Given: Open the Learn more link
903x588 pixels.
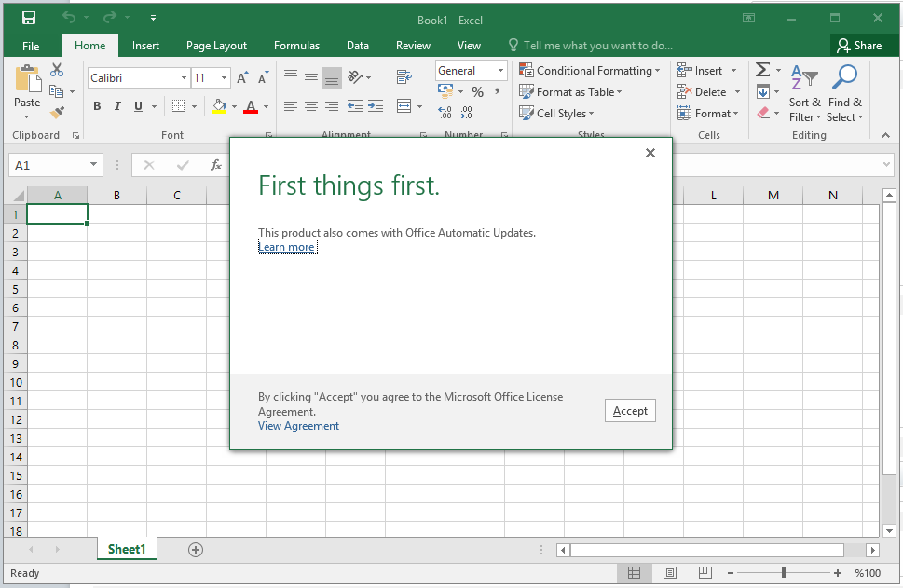Looking at the screenshot, I should coord(286,247).
